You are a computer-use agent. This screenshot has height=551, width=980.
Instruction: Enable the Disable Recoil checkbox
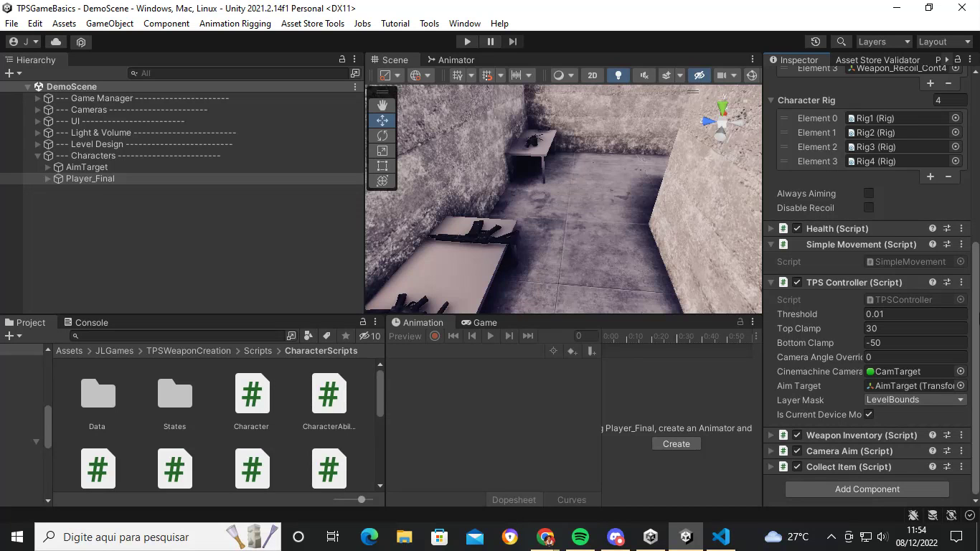point(869,207)
